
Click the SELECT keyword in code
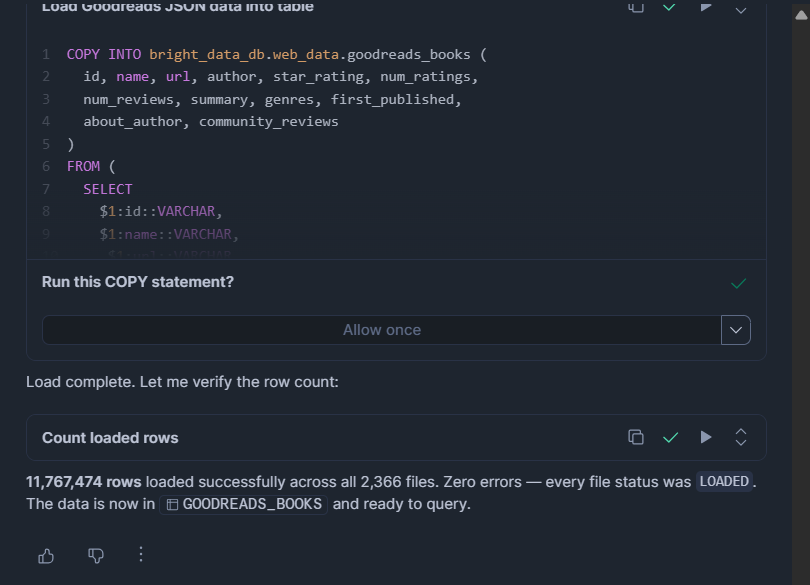point(107,189)
